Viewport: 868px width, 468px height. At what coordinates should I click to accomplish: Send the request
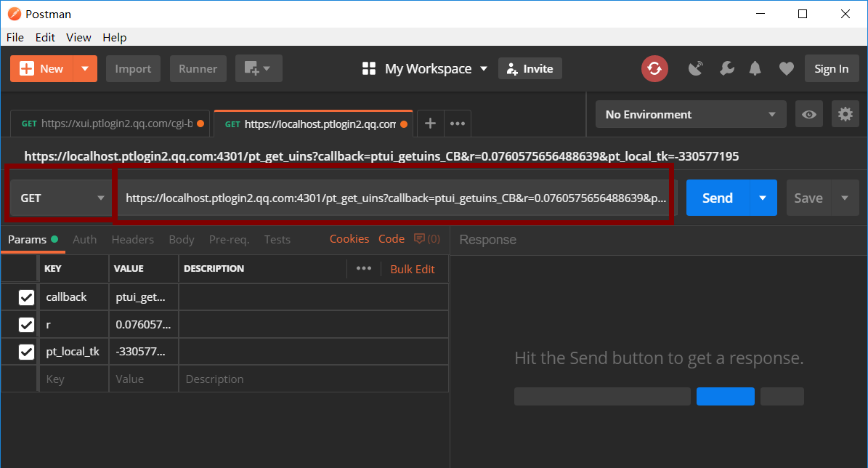pos(718,198)
